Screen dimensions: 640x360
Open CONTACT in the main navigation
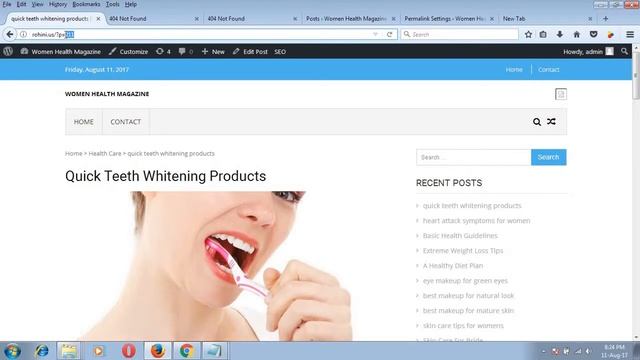click(x=126, y=122)
